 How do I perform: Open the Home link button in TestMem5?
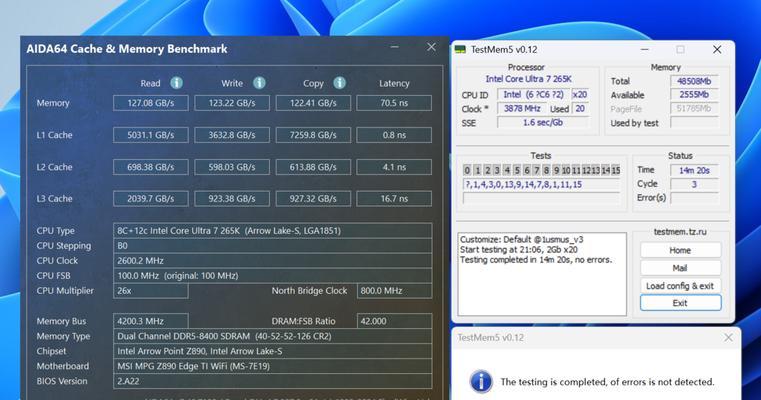680,250
